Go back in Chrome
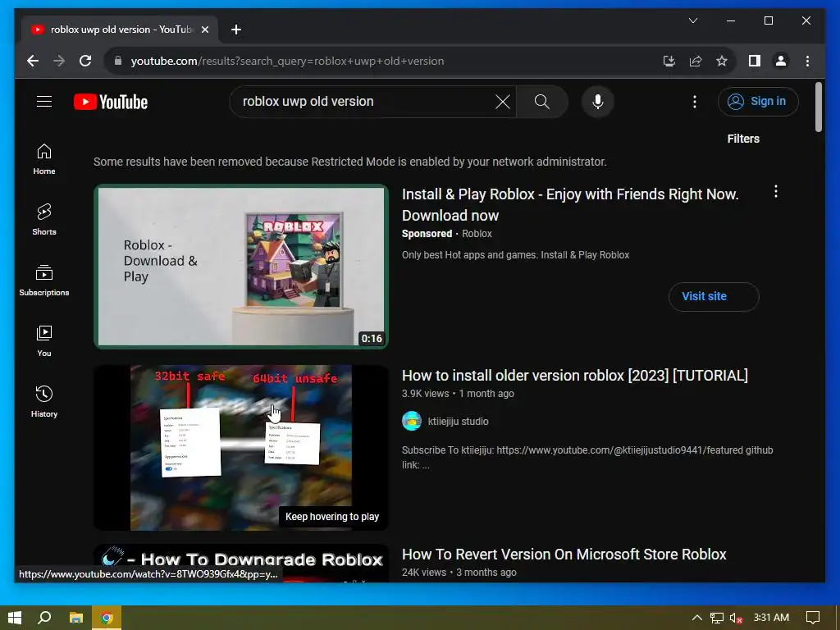Viewport: 840px width, 630px height. 33,61
